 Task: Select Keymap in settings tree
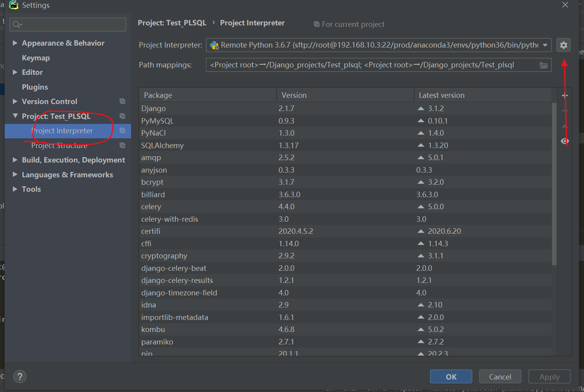36,58
